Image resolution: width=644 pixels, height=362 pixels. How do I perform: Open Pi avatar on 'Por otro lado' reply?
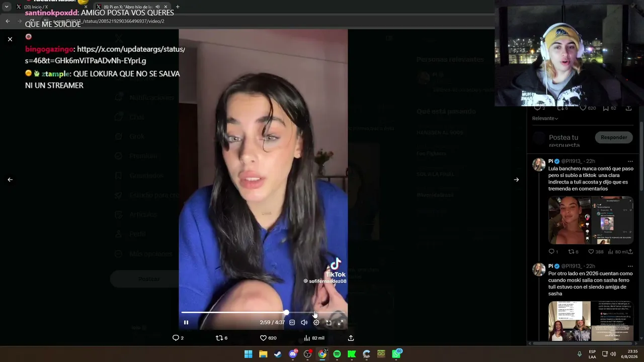(x=539, y=269)
